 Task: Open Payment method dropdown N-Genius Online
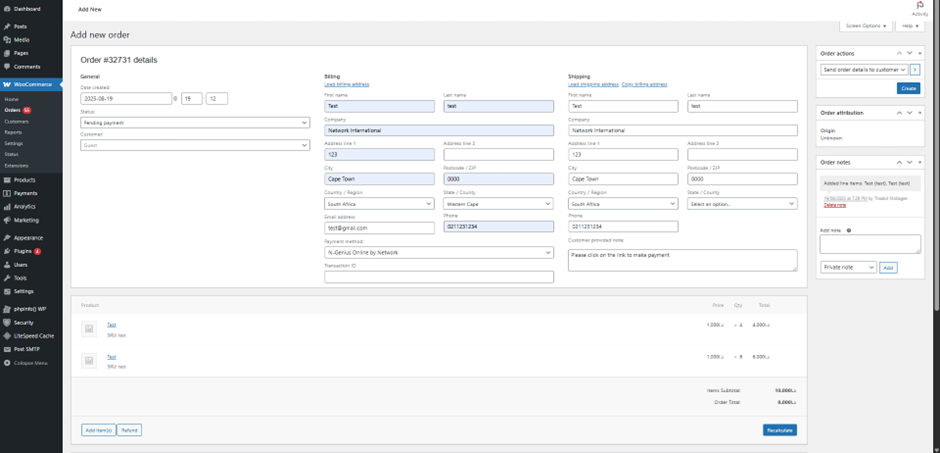439,252
